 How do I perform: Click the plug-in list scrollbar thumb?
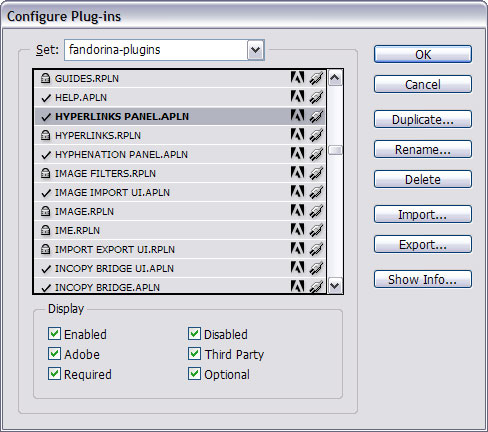pos(335,150)
